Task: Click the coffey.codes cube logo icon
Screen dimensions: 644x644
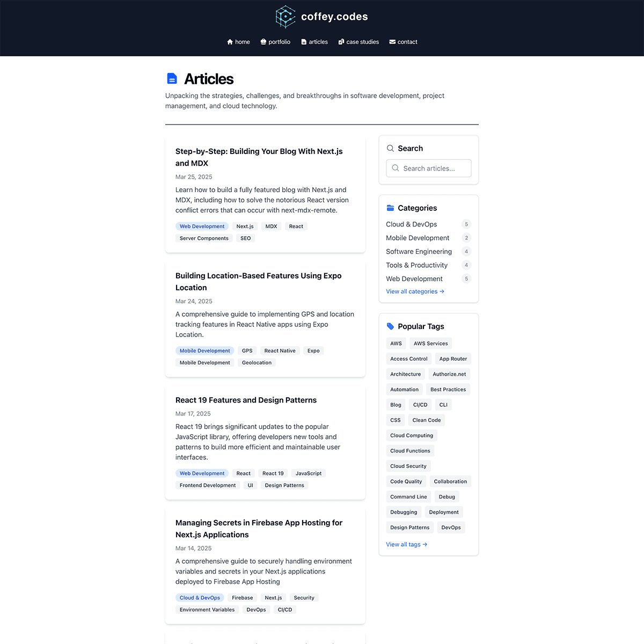Action: [x=286, y=17]
